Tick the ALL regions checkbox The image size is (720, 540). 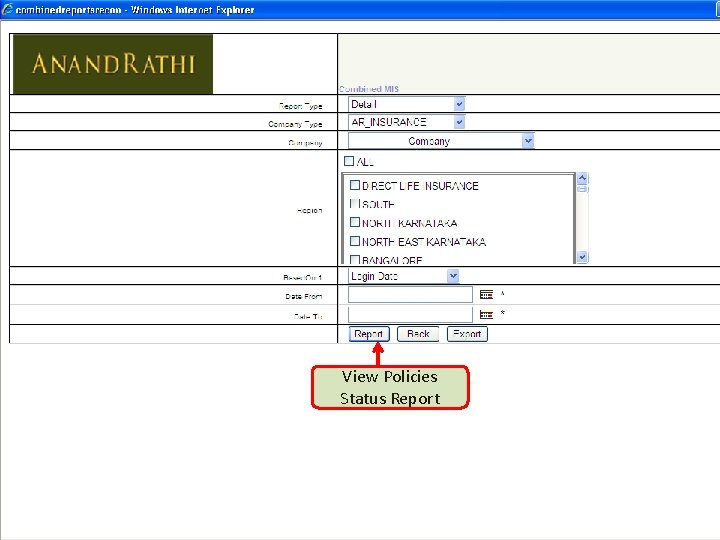[349, 161]
